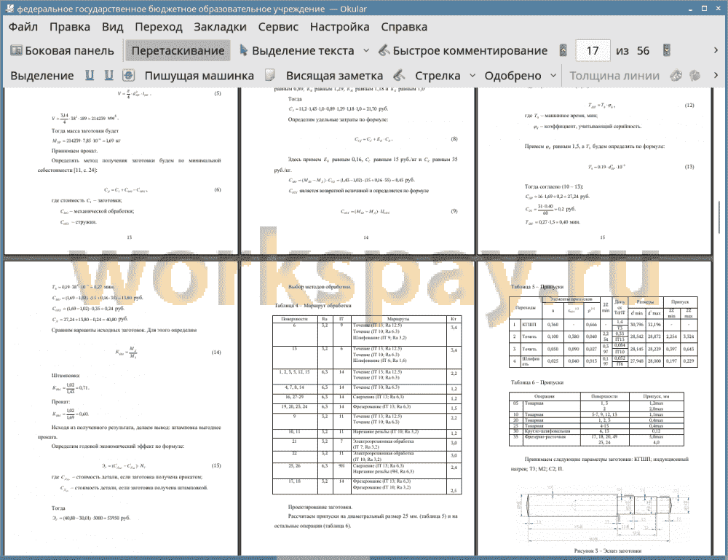Open the Вид menu
The height and width of the screenshot is (560, 728).
coord(112,27)
